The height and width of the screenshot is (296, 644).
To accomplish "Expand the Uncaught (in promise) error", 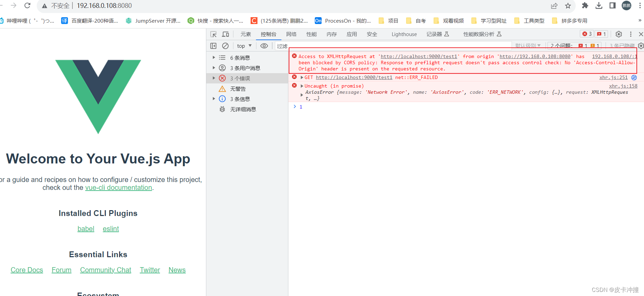I will point(302,86).
